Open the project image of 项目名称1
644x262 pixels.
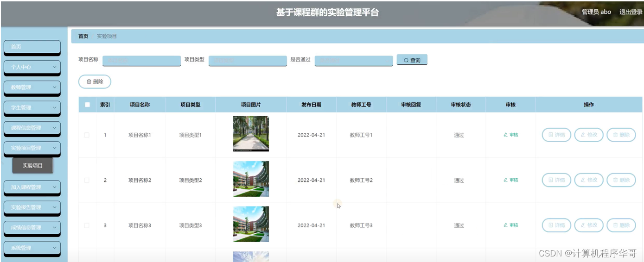[x=251, y=134]
